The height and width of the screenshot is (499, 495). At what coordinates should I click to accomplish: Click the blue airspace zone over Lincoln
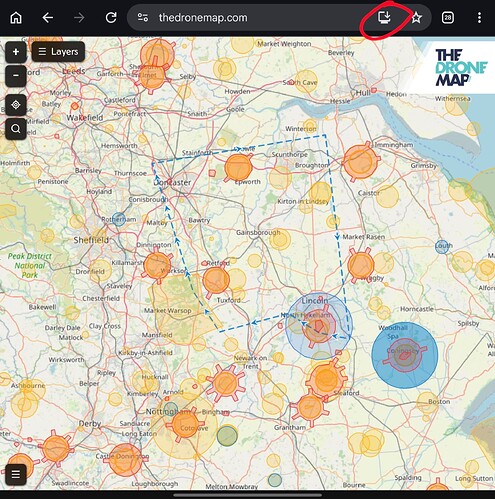pyautogui.click(x=319, y=326)
